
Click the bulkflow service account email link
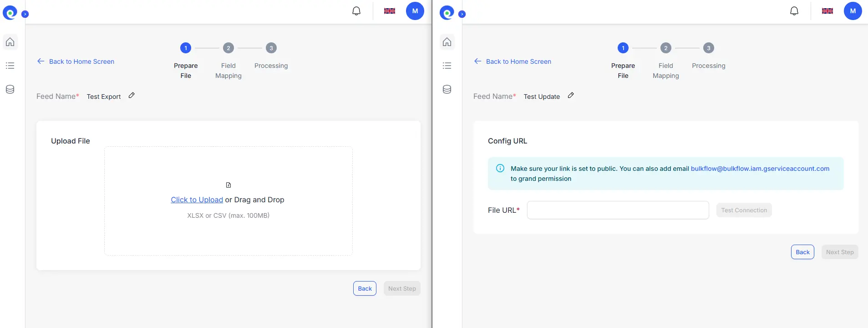click(760, 169)
